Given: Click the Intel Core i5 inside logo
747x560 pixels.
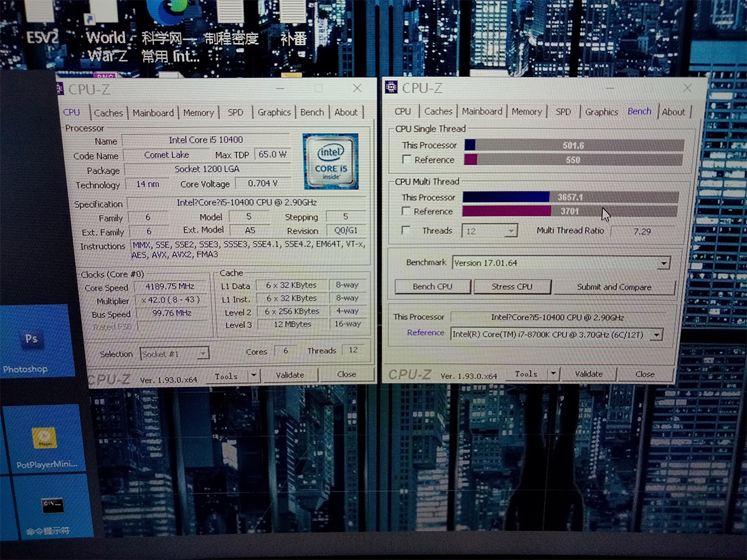Looking at the screenshot, I should 331,161.
